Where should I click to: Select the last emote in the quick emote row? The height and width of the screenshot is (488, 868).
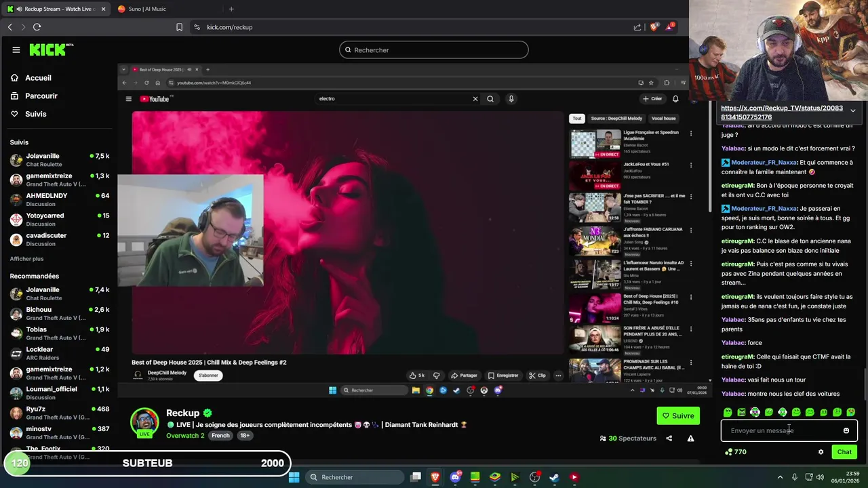coord(850,412)
